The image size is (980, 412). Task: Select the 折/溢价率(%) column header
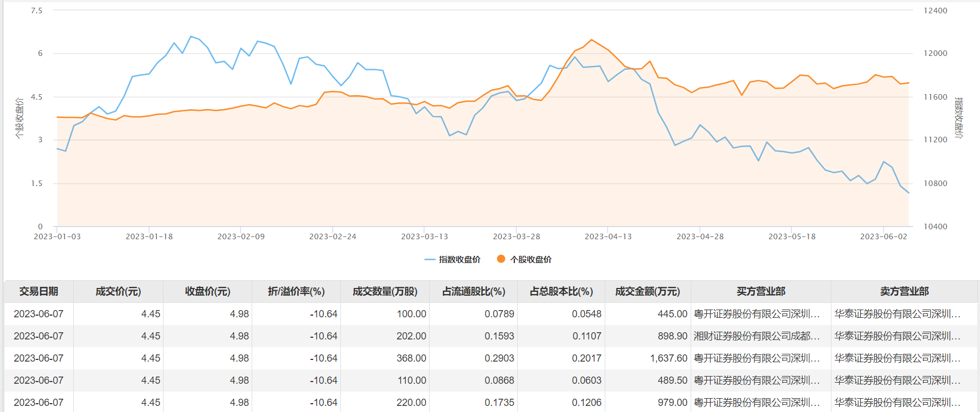(296, 291)
